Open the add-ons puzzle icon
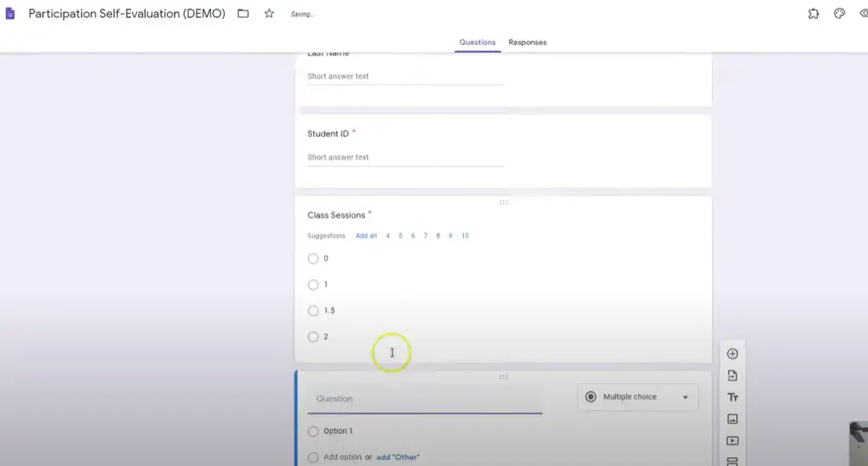Screen dimensions: 868x466 (814, 14)
